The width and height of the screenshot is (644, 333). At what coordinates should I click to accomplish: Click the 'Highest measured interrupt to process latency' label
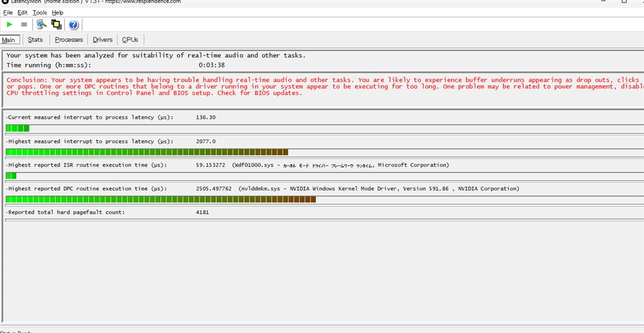tap(89, 142)
